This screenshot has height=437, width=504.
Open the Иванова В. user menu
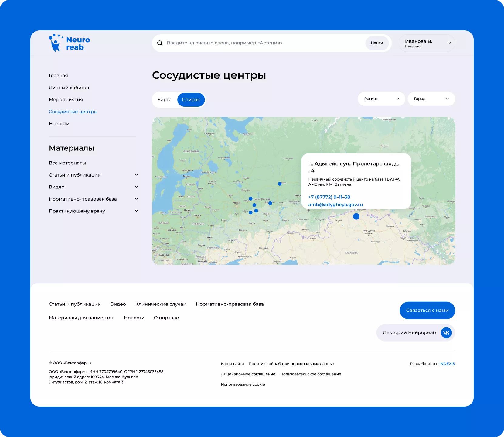coord(427,43)
